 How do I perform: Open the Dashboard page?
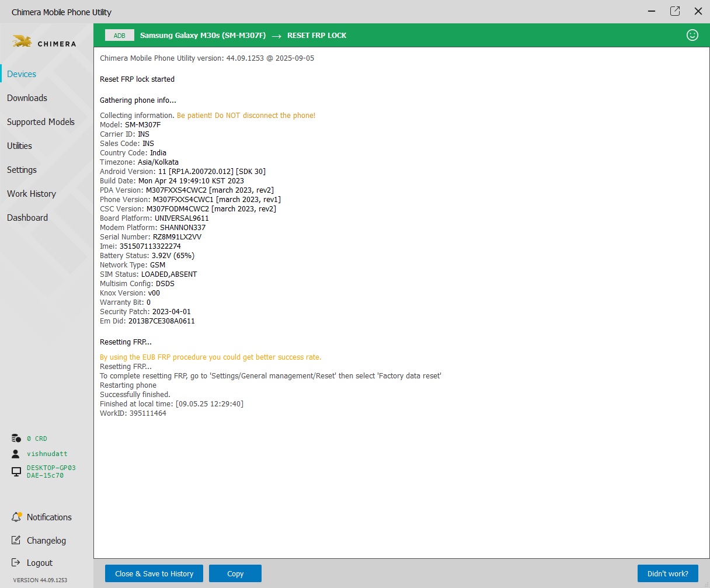coord(27,218)
